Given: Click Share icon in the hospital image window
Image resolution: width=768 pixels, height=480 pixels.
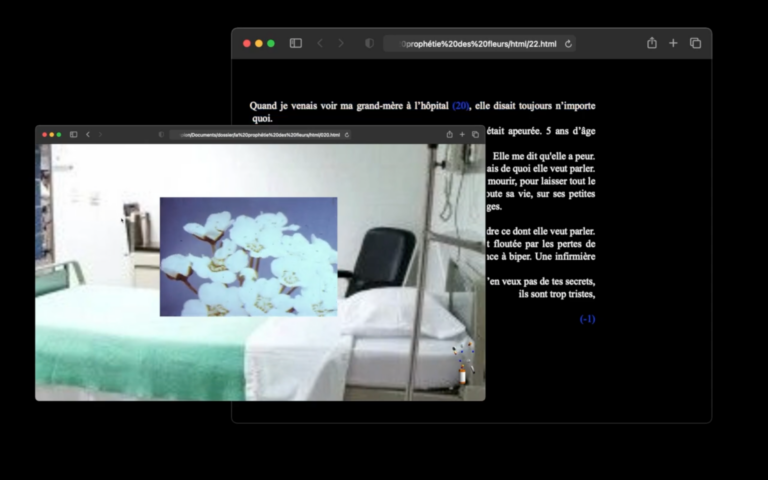Looking at the screenshot, I should (449, 134).
